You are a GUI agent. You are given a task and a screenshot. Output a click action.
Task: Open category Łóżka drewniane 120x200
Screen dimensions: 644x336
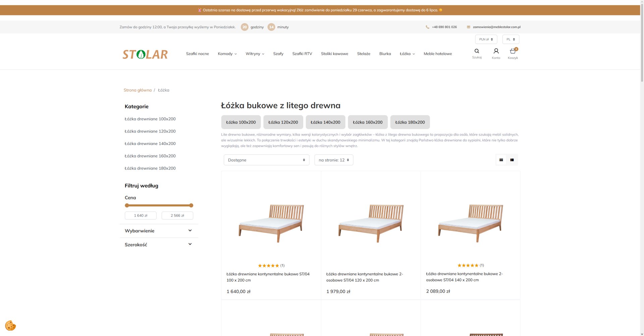(x=150, y=131)
